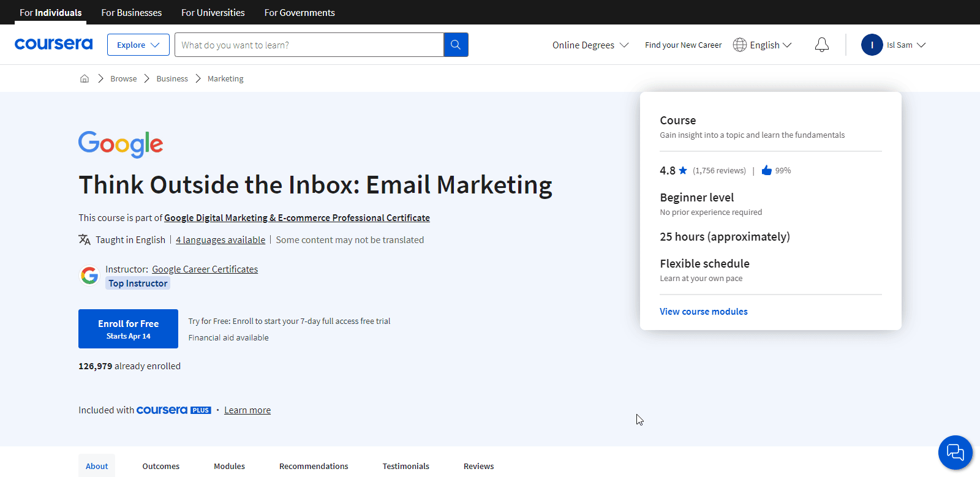Screen dimensions: 980x477
Task: Click the magnifier search button
Action: pos(456,45)
